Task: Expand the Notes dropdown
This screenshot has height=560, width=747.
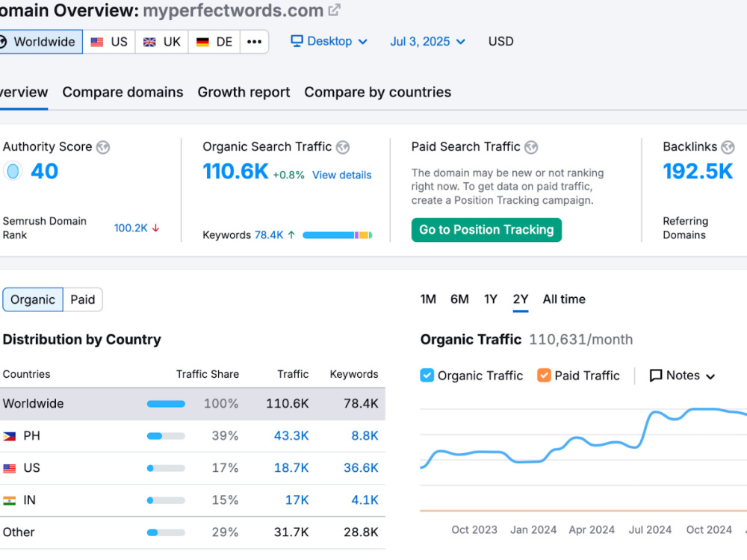Action: [x=682, y=376]
